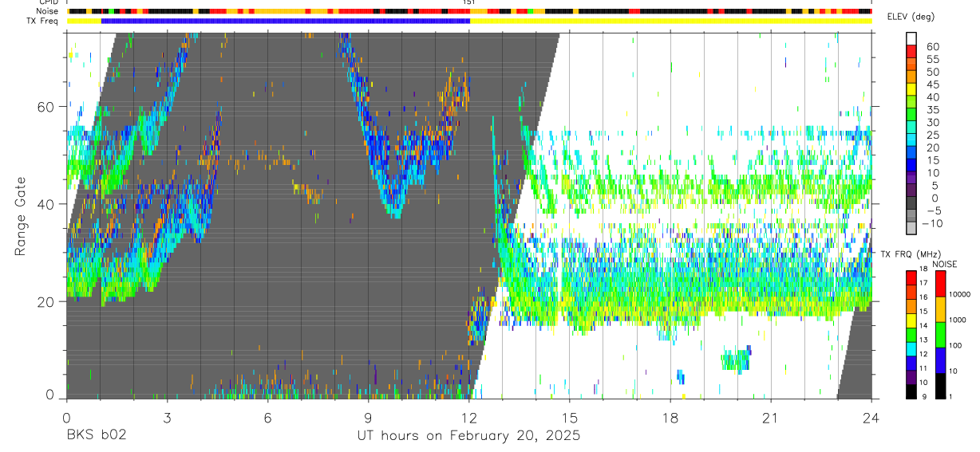
Task: Click the 1000 label on NOISE scale
Action: 958,320
